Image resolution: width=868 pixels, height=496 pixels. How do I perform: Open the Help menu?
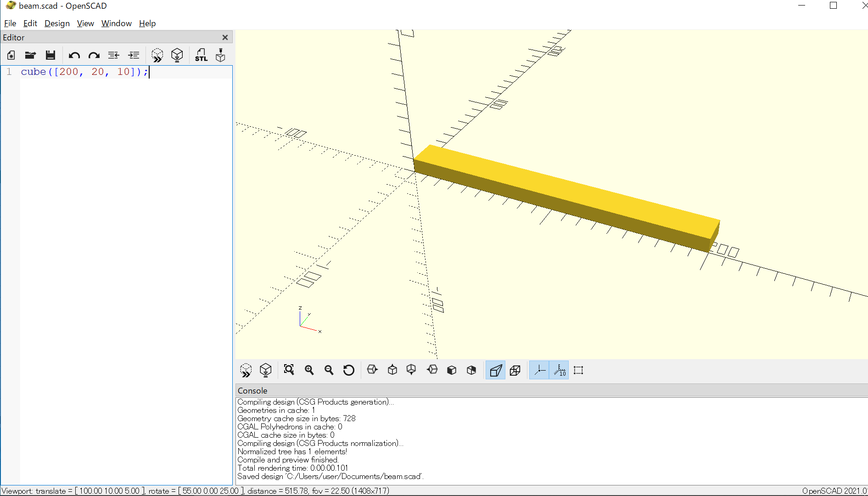coord(147,23)
